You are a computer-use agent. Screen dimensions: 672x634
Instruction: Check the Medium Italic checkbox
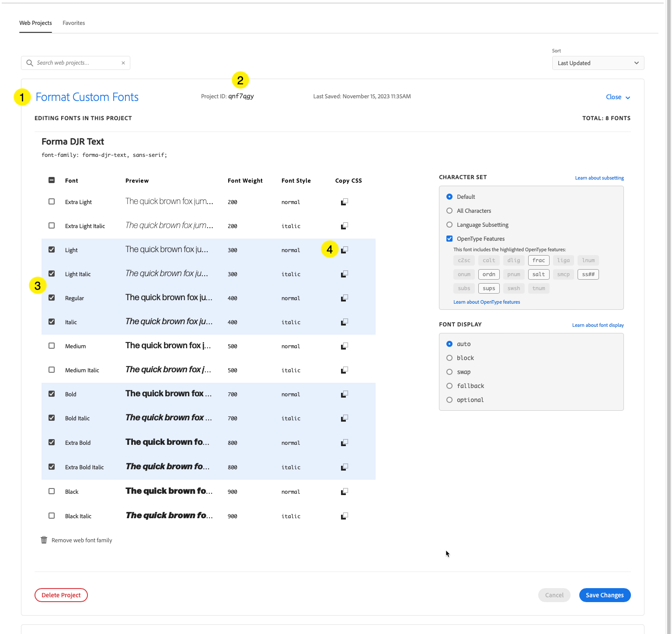point(52,370)
